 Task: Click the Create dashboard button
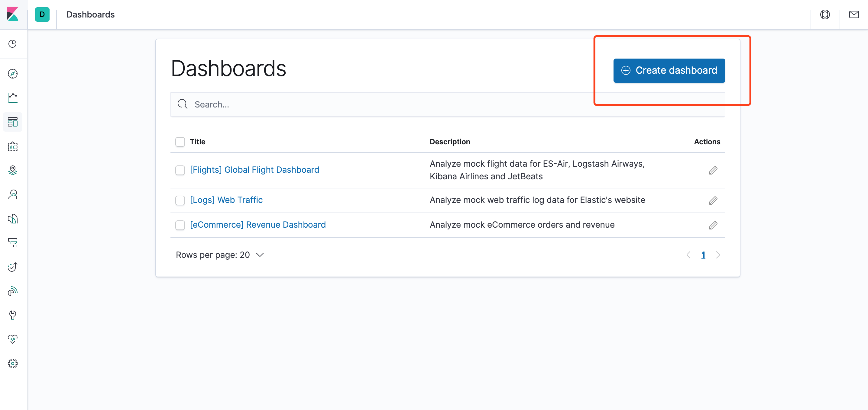[x=669, y=70]
